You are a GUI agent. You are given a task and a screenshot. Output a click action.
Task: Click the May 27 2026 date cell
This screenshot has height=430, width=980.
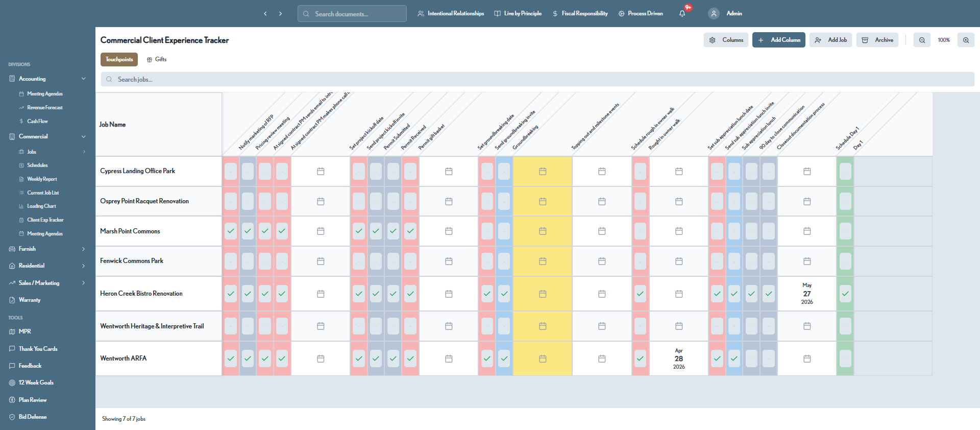(807, 294)
